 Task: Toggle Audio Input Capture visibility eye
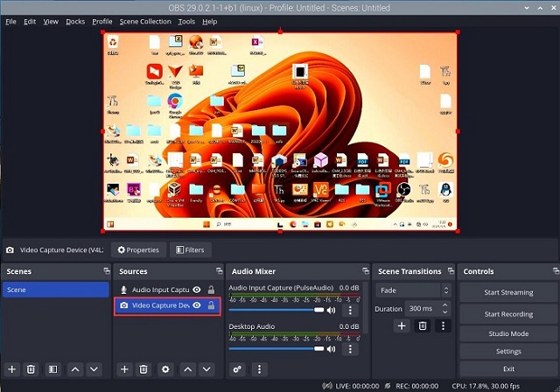pyautogui.click(x=197, y=290)
